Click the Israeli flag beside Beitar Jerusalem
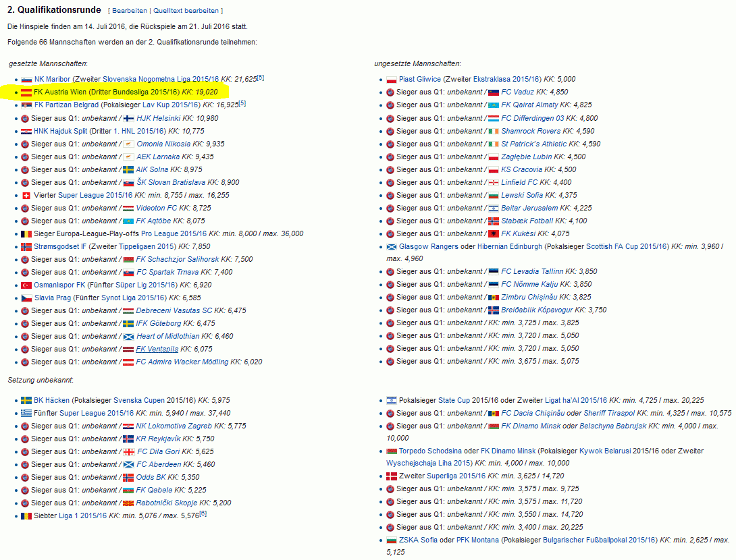The image size is (736, 560). (x=494, y=208)
